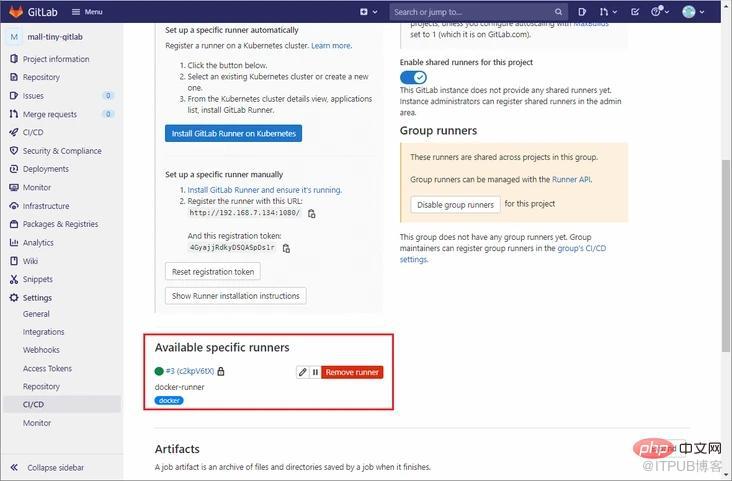The height and width of the screenshot is (481, 732).
Task: Click the Project information sidebar icon
Action: click(x=14, y=59)
